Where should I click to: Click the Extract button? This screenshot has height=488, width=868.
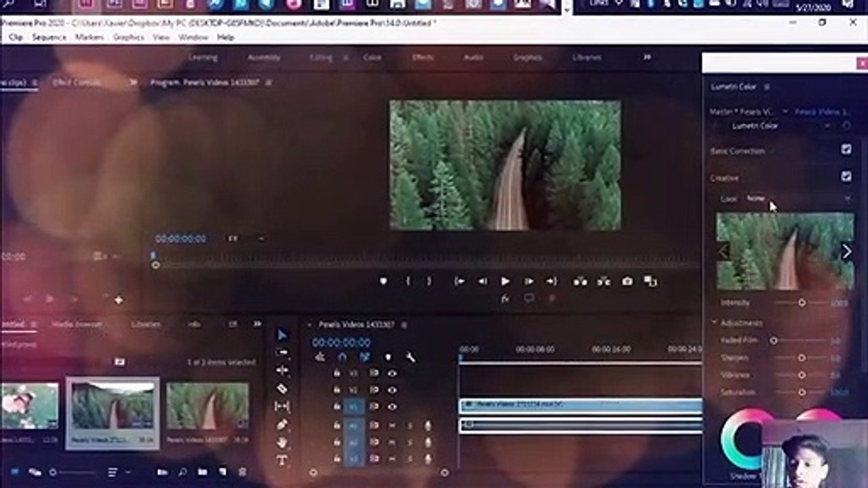[x=604, y=281]
